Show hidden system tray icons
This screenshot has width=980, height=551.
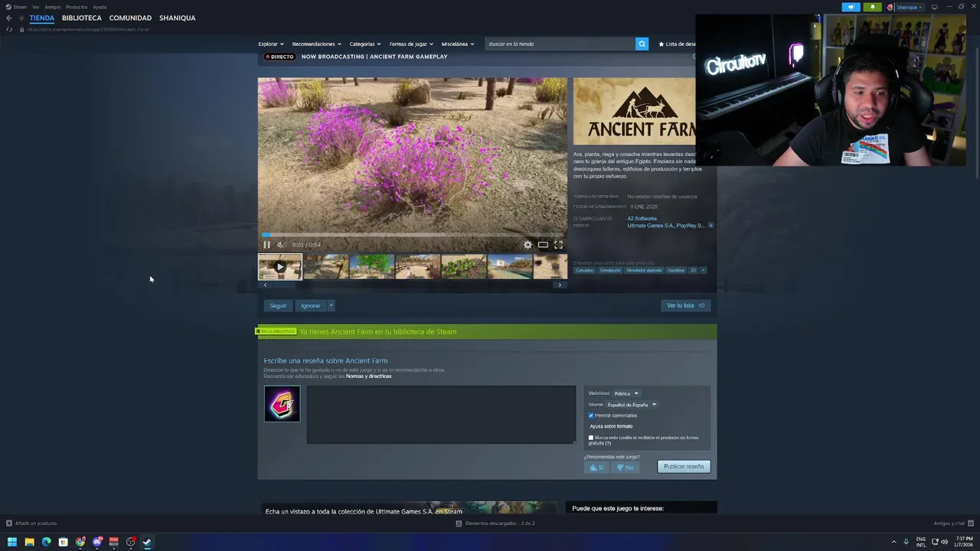893,542
